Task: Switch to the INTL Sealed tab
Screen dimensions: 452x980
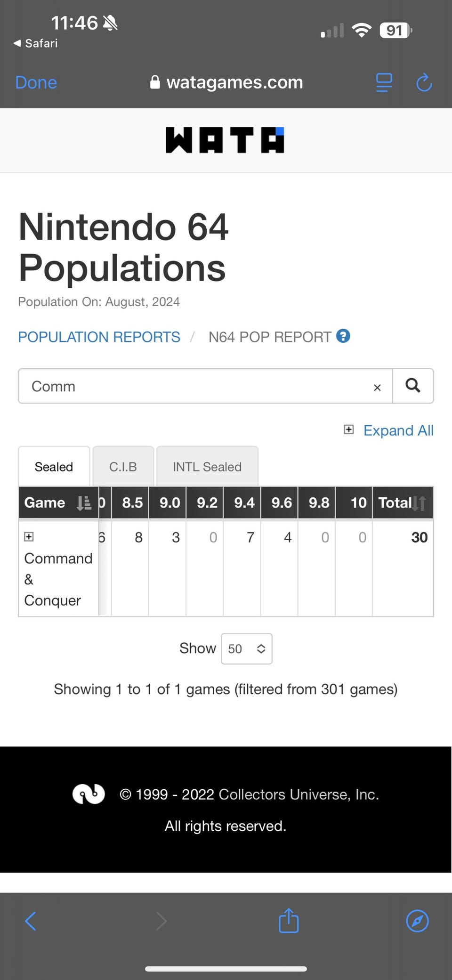Action: click(x=207, y=467)
